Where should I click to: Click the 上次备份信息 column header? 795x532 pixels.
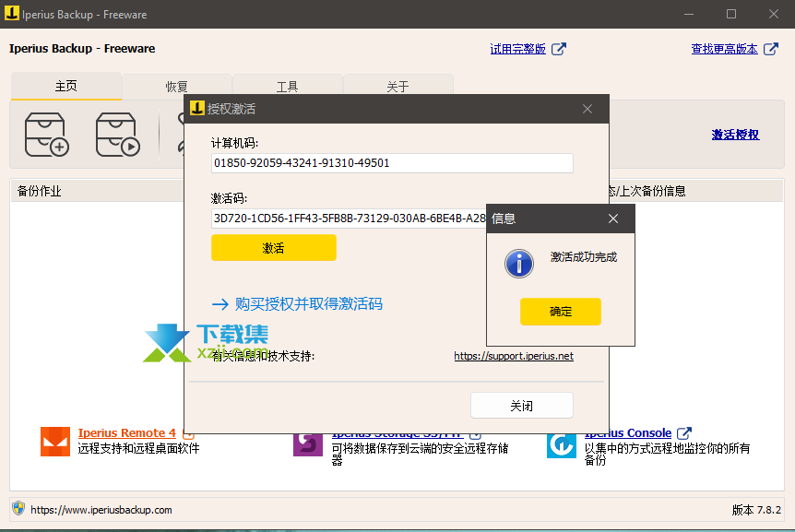coord(696,191)
